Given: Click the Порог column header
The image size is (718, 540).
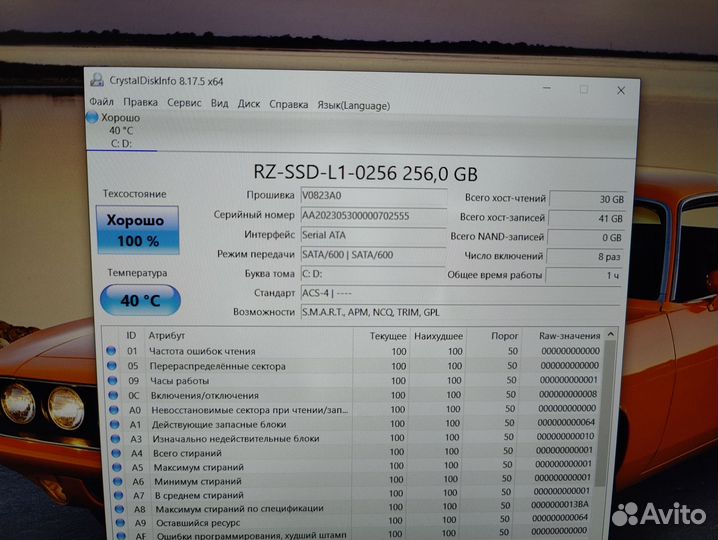Looking at the screenshot, I should (x=504, y=336).
